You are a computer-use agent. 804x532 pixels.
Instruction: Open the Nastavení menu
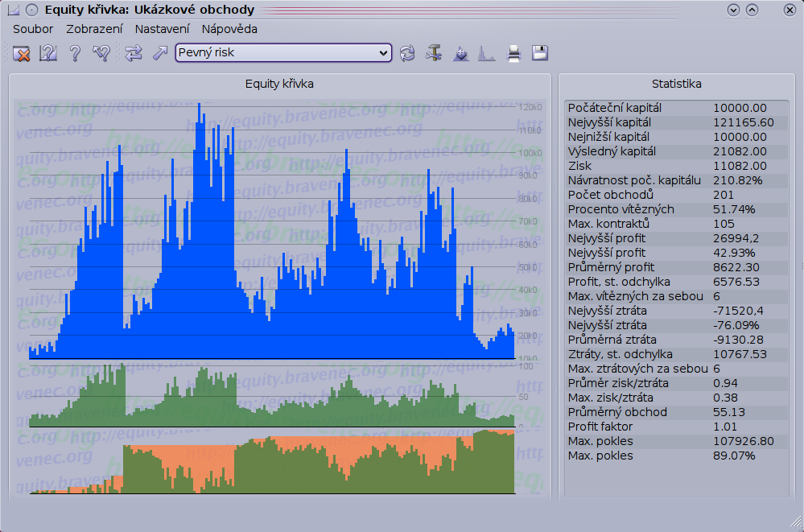(162, 29)
